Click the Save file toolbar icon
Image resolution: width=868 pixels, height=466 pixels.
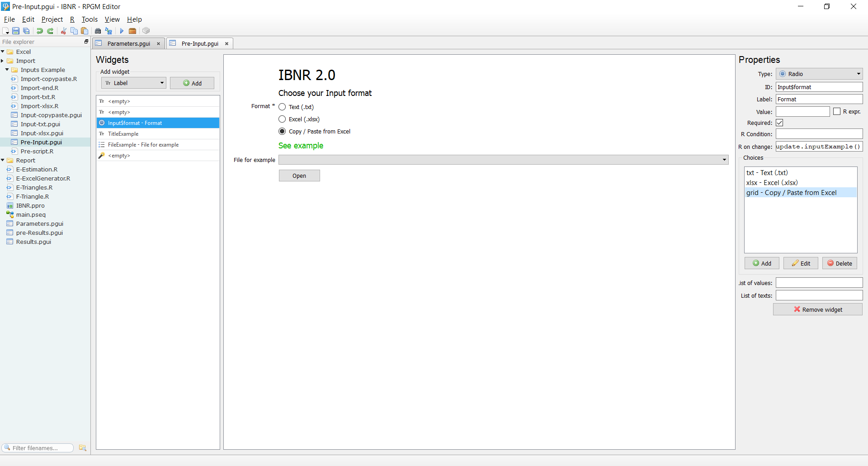(x=16, y=31)
